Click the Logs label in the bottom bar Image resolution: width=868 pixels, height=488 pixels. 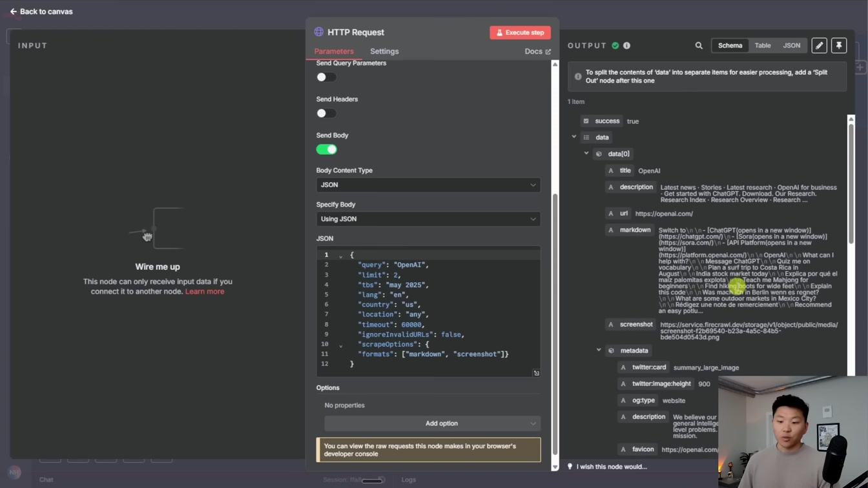click(x=409, y=480)
